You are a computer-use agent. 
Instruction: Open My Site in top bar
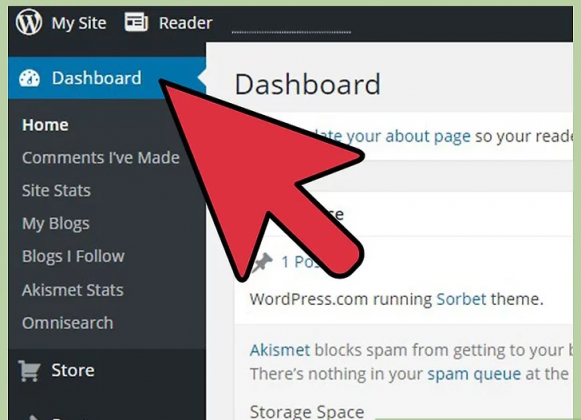(x=79, y=23)
